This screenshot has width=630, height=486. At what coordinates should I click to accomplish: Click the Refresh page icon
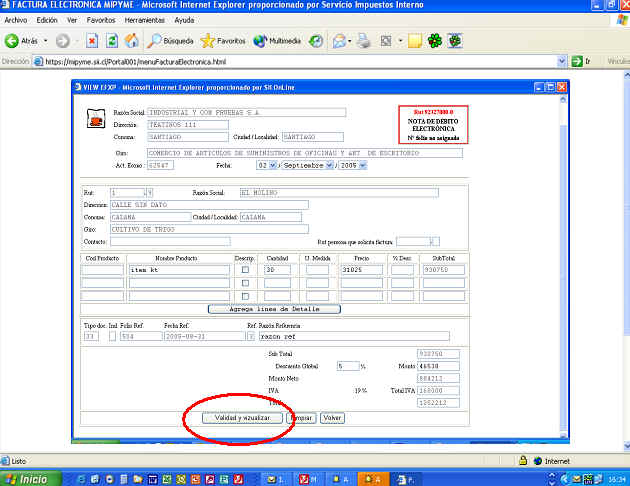point(112,41)
